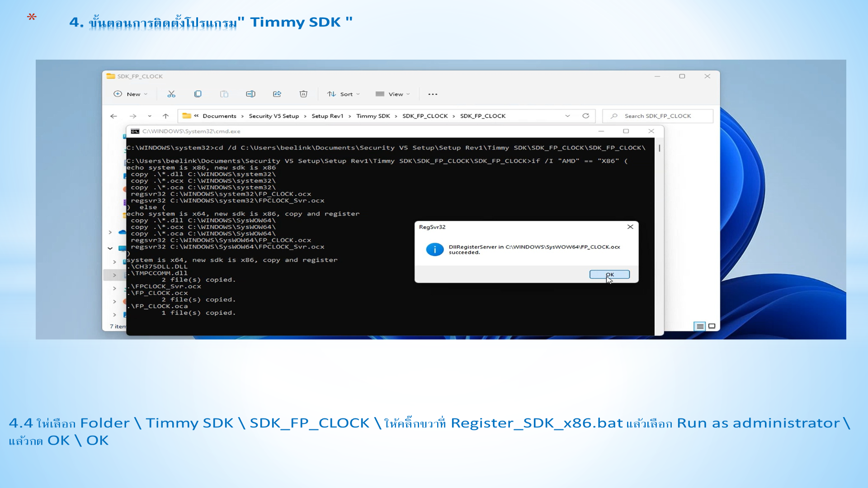The image size is (868, 488).
Task: Click the cmd.exe title bar icon
Action: pos(135,131)
